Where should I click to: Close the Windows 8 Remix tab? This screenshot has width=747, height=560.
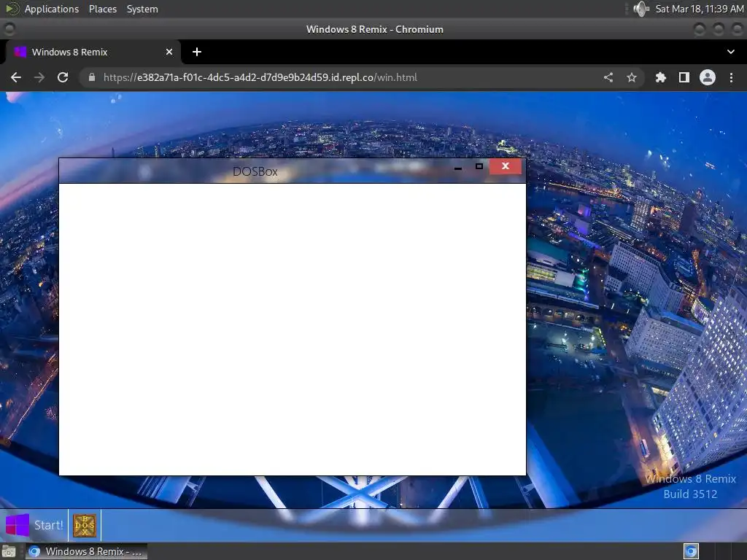169,52
